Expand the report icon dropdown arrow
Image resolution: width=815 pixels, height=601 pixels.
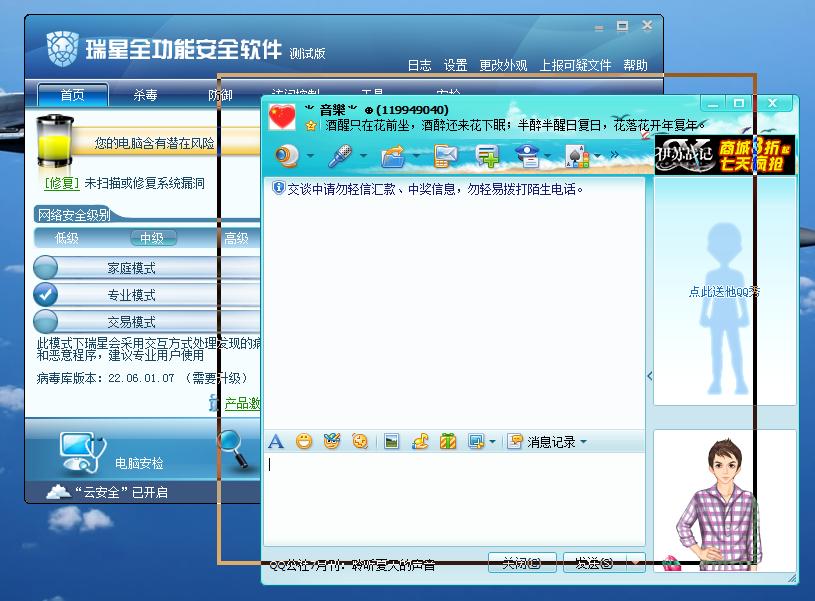[547, 155]
